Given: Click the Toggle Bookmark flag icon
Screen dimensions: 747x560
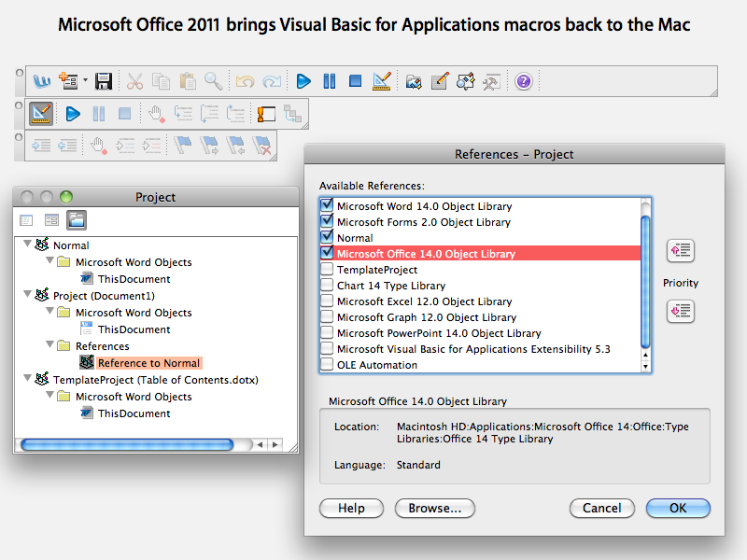Looking at the screenshot, I should (x=182, y=145).
